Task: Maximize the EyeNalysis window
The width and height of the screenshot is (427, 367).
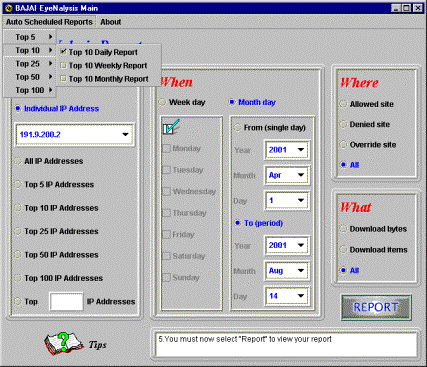Action: [406, 8]
